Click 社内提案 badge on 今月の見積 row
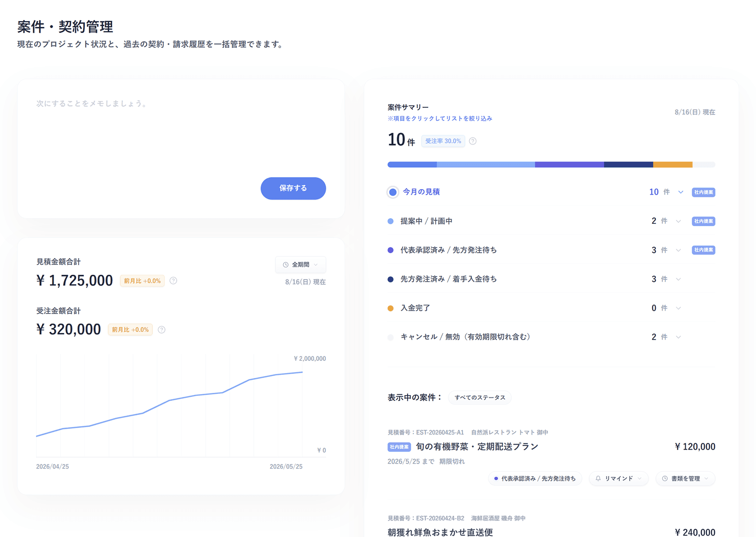The image size is (756, 537). coord(703,192)
